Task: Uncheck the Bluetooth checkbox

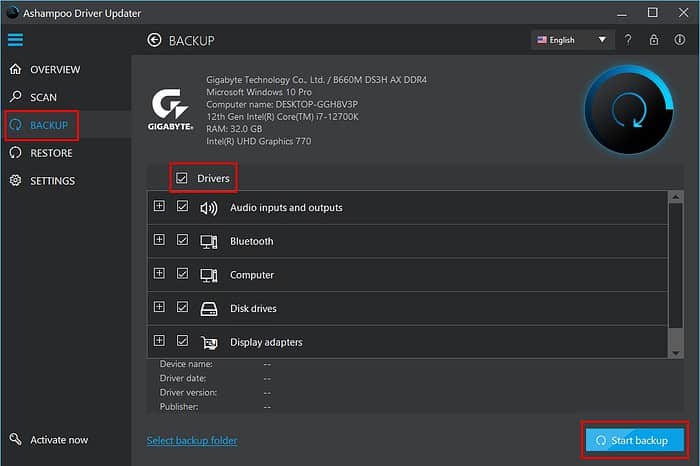Action: (182, 240)
